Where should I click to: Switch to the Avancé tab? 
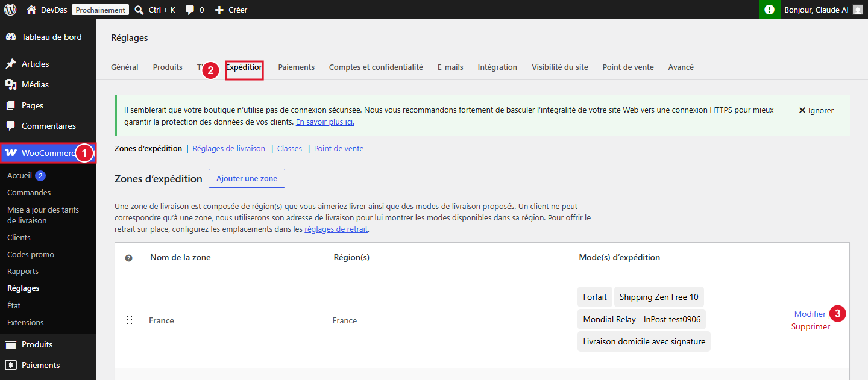point(681,67)
